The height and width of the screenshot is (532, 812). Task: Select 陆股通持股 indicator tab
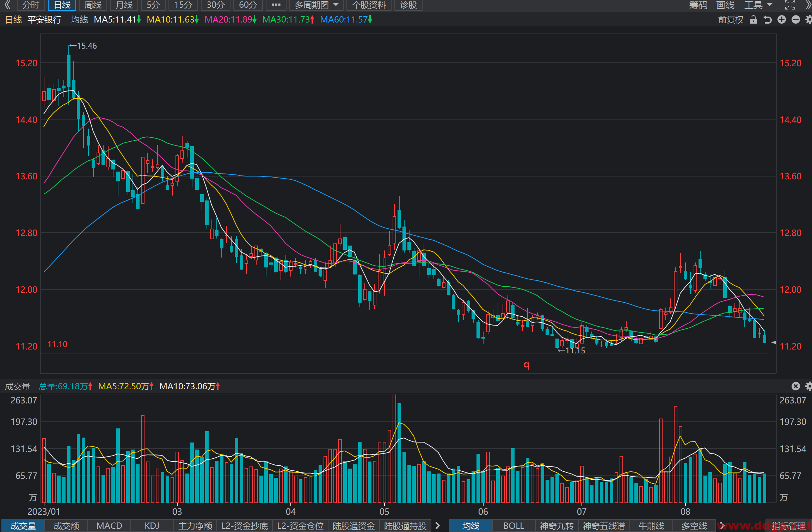[405, 526]
